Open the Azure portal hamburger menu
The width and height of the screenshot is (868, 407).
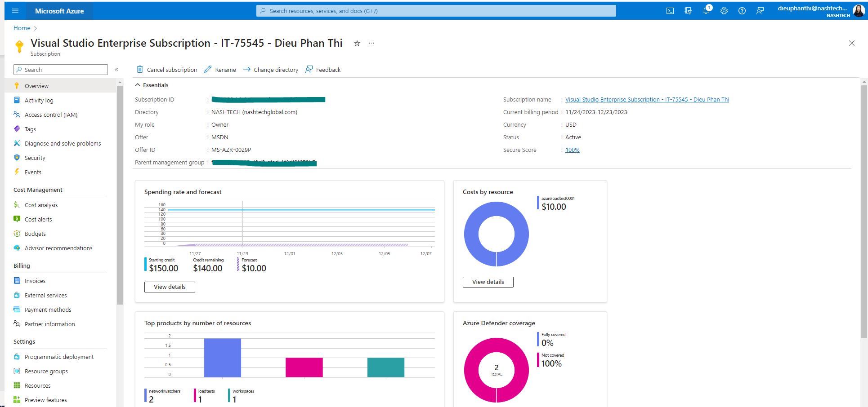click(x=15, y=11)
